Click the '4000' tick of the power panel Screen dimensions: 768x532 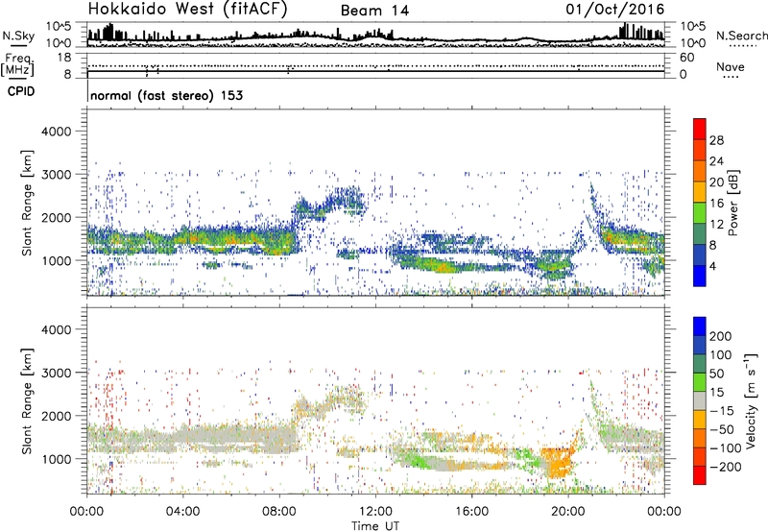57,132
